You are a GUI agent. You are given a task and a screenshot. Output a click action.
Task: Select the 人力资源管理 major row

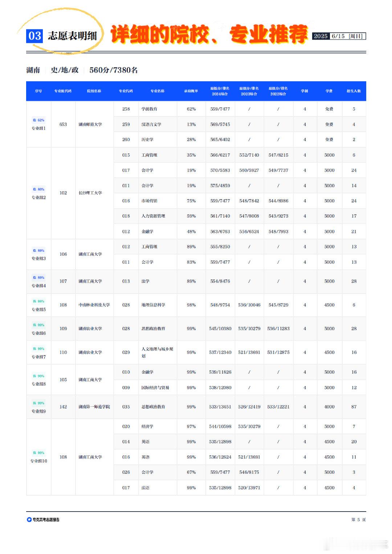click(x=240, y=216)
